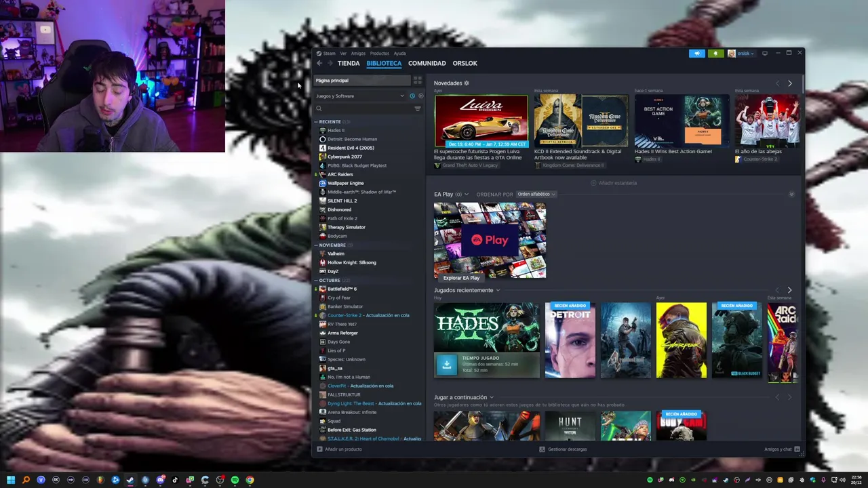The image size is (868, 488).
Task: Click Explorar EA Play label
Action: click(461, 278)
